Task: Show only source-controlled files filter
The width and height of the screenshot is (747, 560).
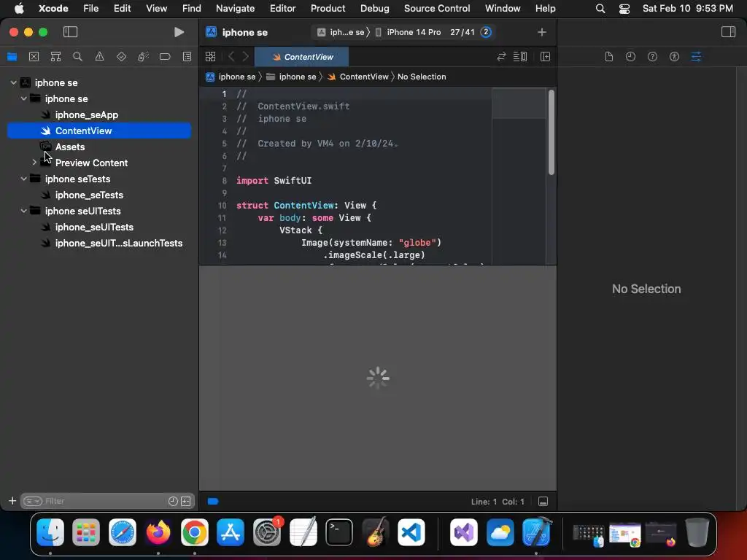Action: tap(186, 501)
